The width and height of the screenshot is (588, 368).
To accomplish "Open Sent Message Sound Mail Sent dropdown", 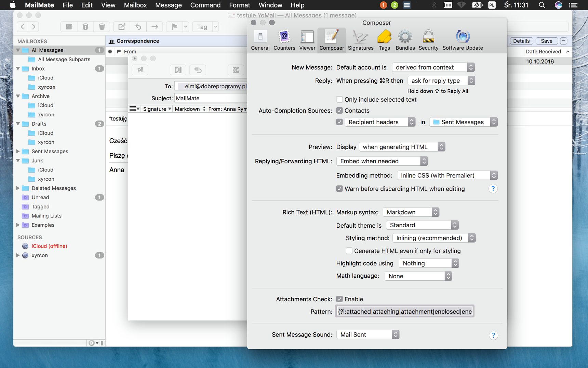I will pos(368,334).
